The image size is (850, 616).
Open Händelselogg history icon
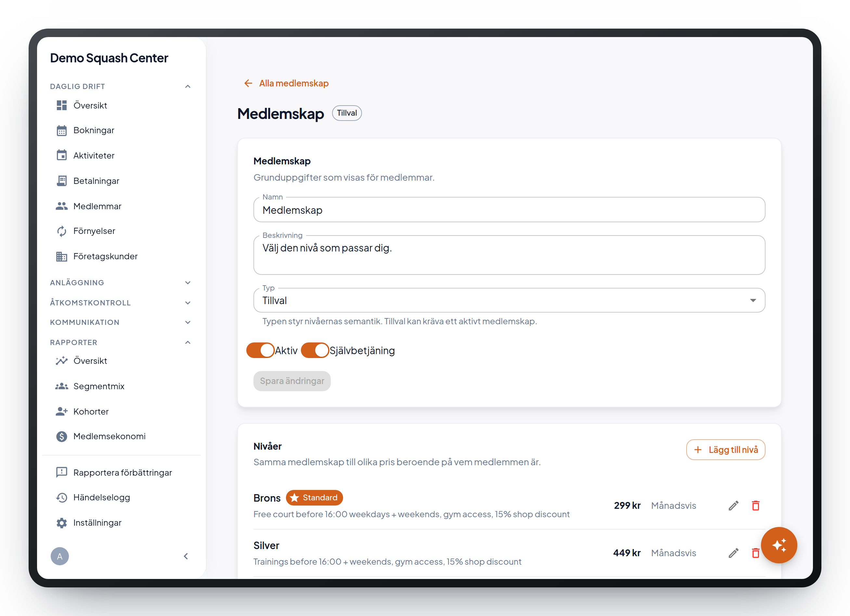point(61,498)
